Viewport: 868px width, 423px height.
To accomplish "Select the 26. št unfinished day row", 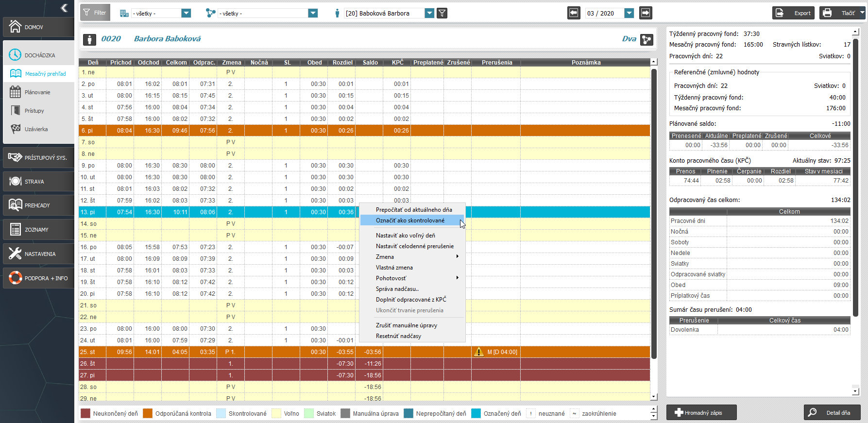I will click(364, 363).
